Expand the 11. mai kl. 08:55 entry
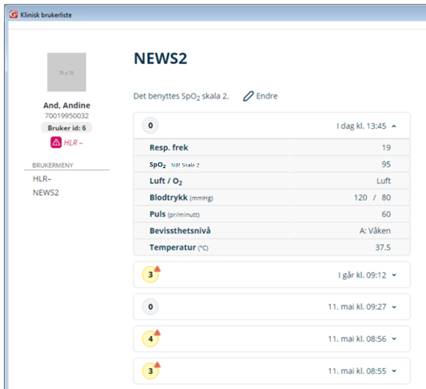This screenshot has height=389, width=426. 394,371
